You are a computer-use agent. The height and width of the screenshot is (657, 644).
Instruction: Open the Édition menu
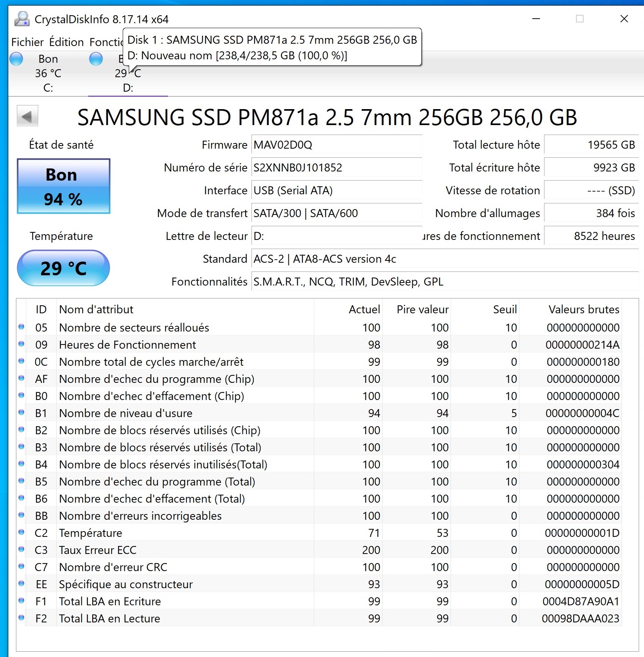point(66,42)
